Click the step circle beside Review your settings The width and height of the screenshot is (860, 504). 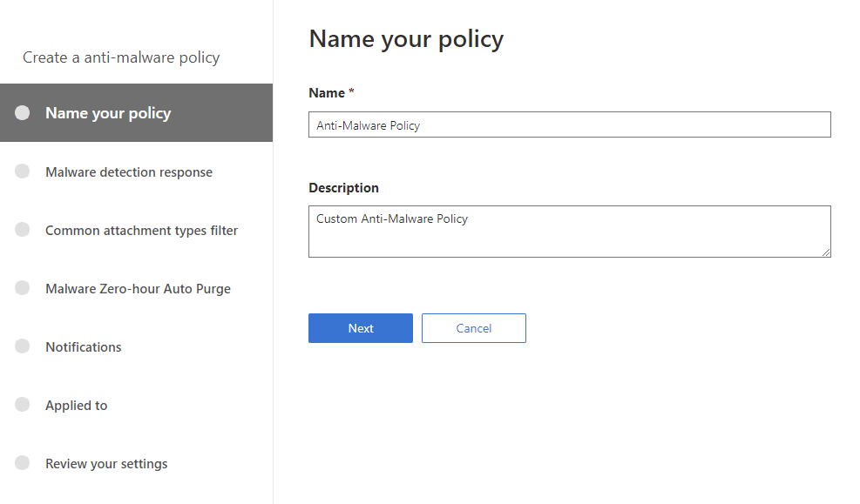click(x=23, y=463)
